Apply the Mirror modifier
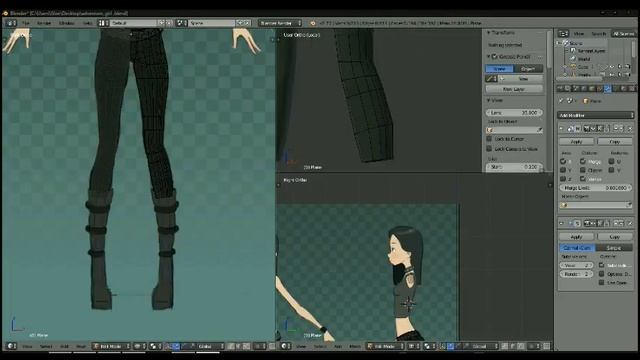Image resolution: width=640 pixels, height=360 pixels. coord(576,142)
